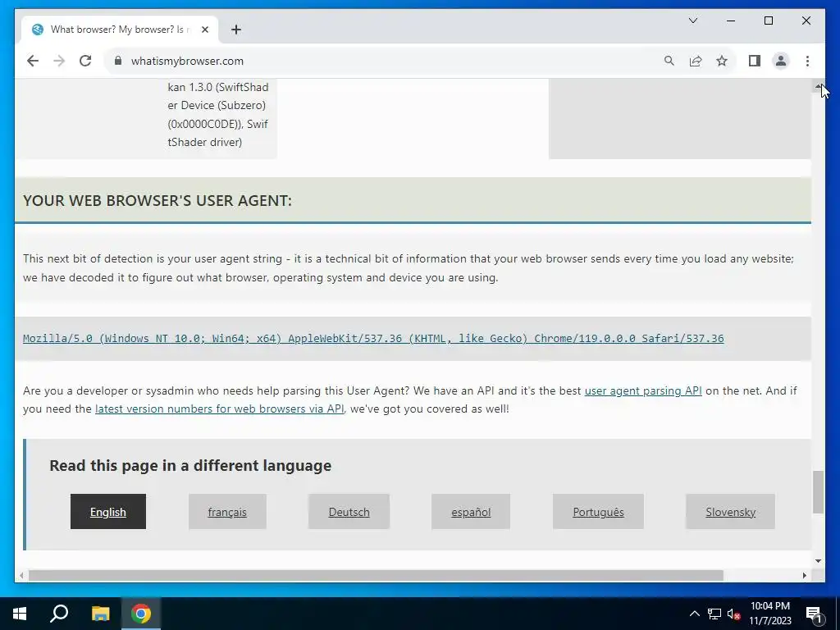840x630 pixels.
Task: Click the horizontal scrollbar thumb
Action: click(x=376, y=575)
